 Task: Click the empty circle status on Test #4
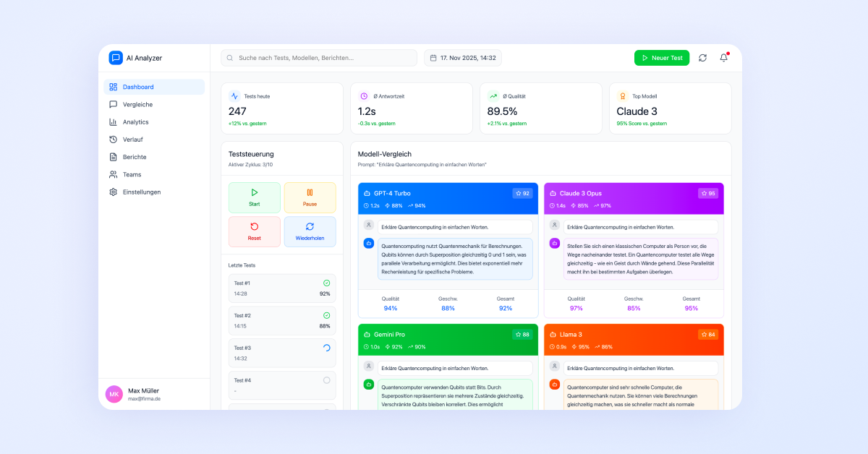click(326, 380)
